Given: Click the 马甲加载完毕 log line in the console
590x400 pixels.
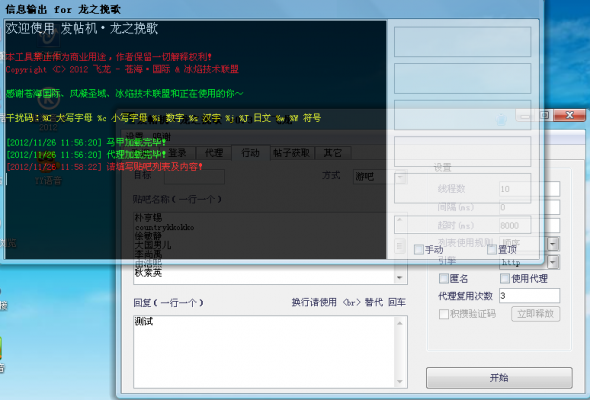Looking at the screenshot, I should (x=86, y=143).
